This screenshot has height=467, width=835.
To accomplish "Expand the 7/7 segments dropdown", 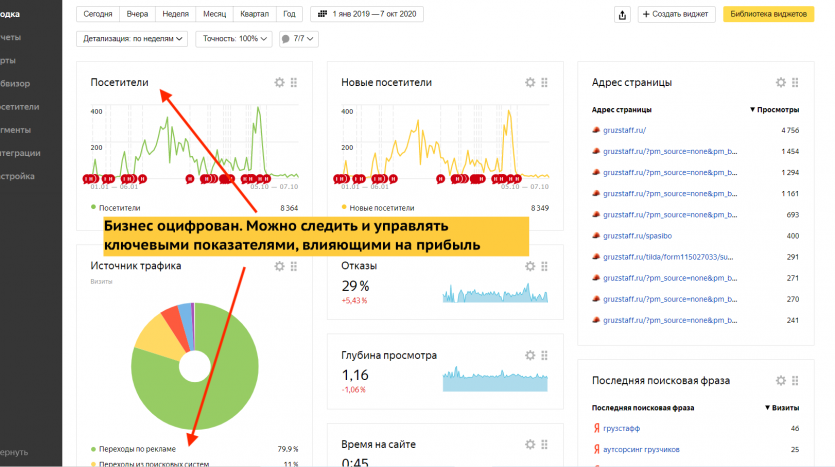I will [297, 39].
